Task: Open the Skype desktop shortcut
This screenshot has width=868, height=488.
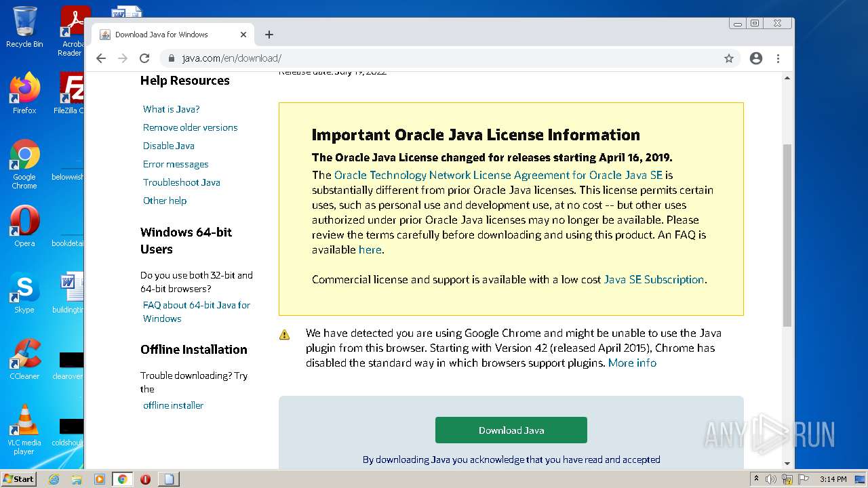Action: [x=24, y=293]
